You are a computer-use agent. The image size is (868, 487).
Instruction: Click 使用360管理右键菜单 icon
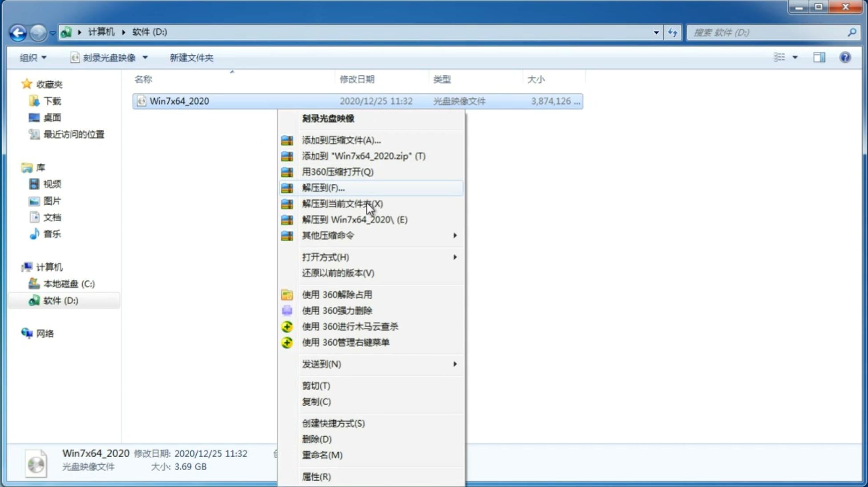(286, 342)
